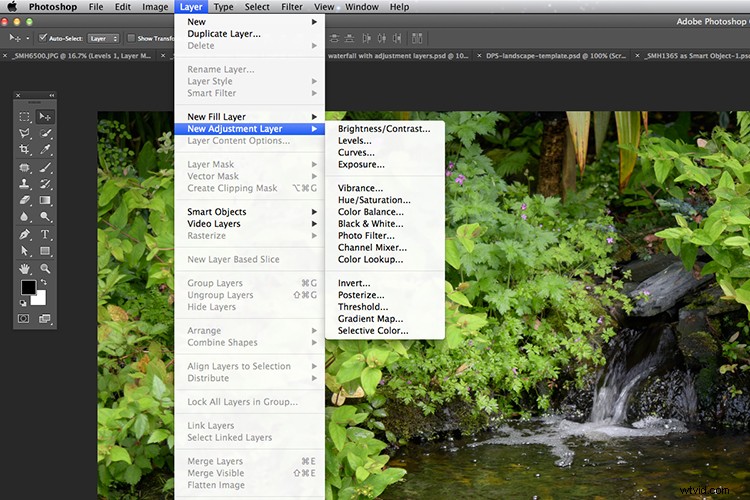Select the Gradient tool
Viewport: 750px width, 500px height.
tap(45, 200)
